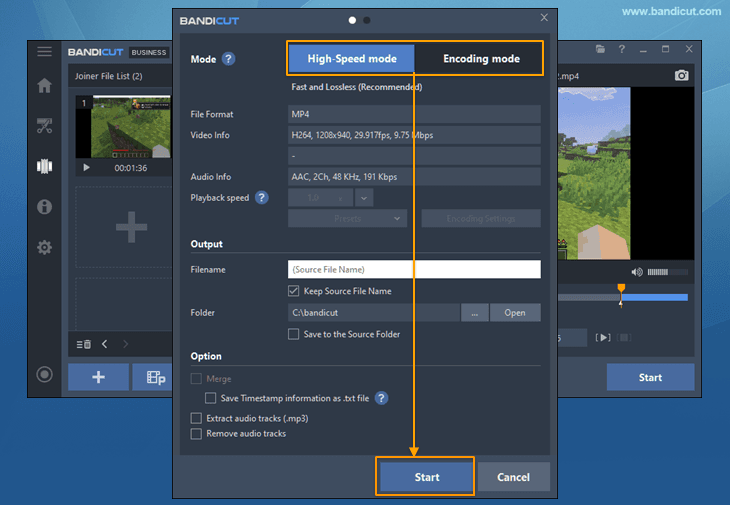
Task: Toggle the Merge checkbox
Action: click(196, 378)
